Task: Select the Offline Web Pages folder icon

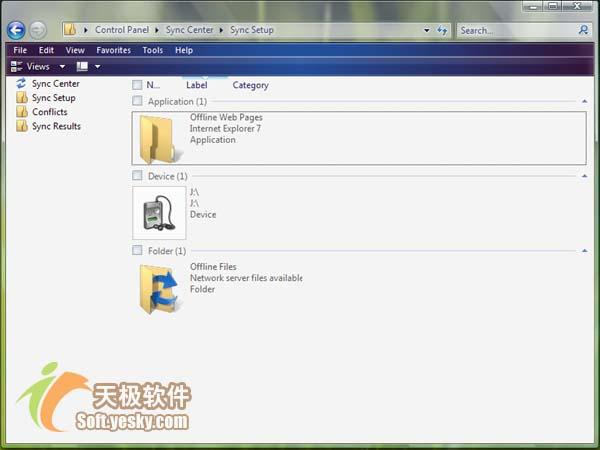Action: click(159, 140)
